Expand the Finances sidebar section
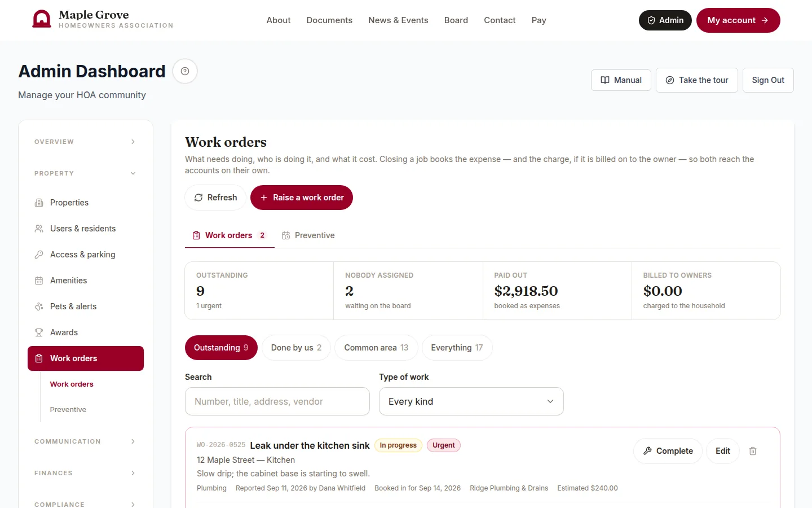This screenshot has height=508, width=812. point(86,473)
